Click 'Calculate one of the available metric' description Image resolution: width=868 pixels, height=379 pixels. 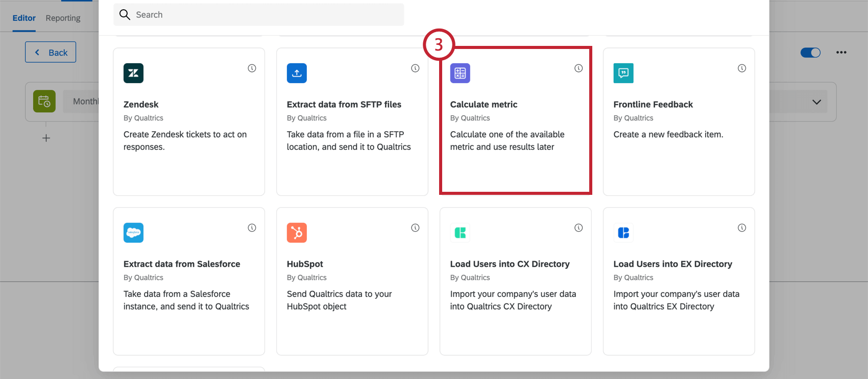coord(507,141)
